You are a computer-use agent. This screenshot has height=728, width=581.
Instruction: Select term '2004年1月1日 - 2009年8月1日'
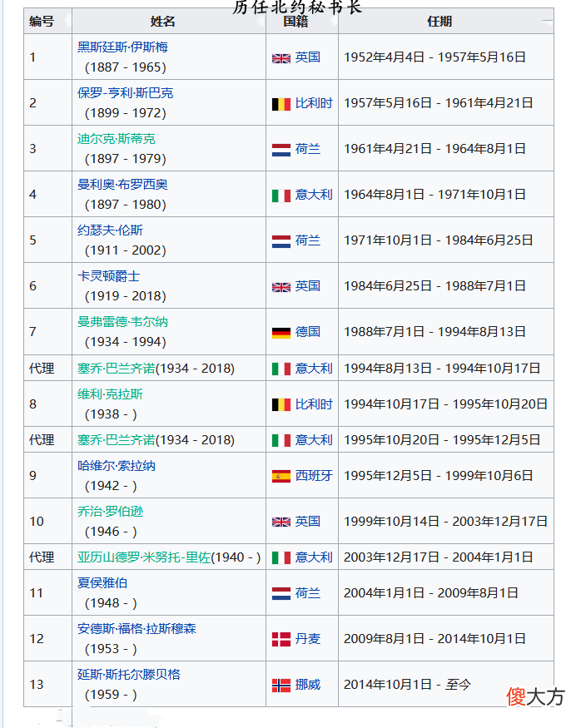coord(431,593)
